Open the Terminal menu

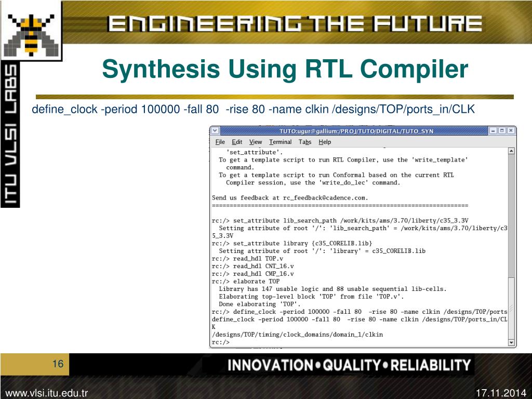point(280,142)
